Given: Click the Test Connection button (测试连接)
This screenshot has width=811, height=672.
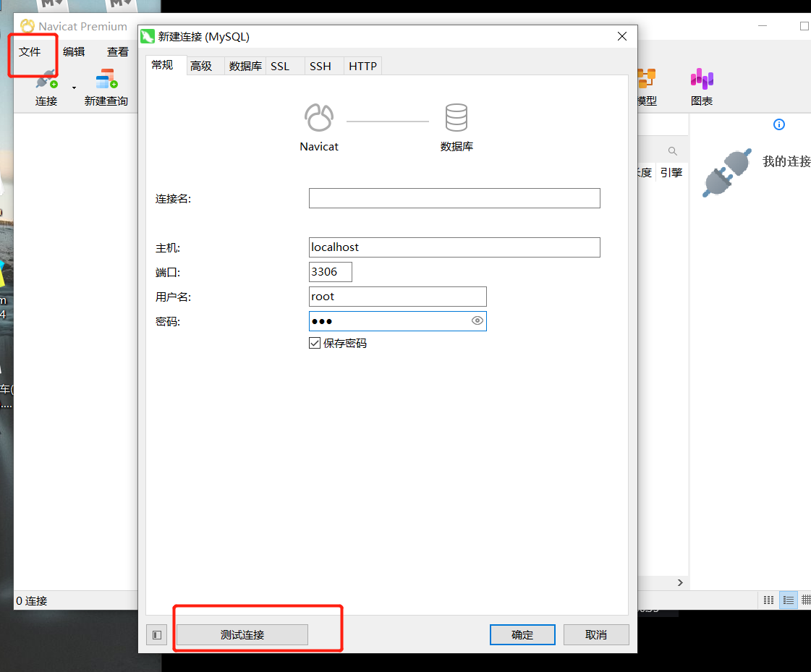Looking at the screenshot, I should (242, 635).
